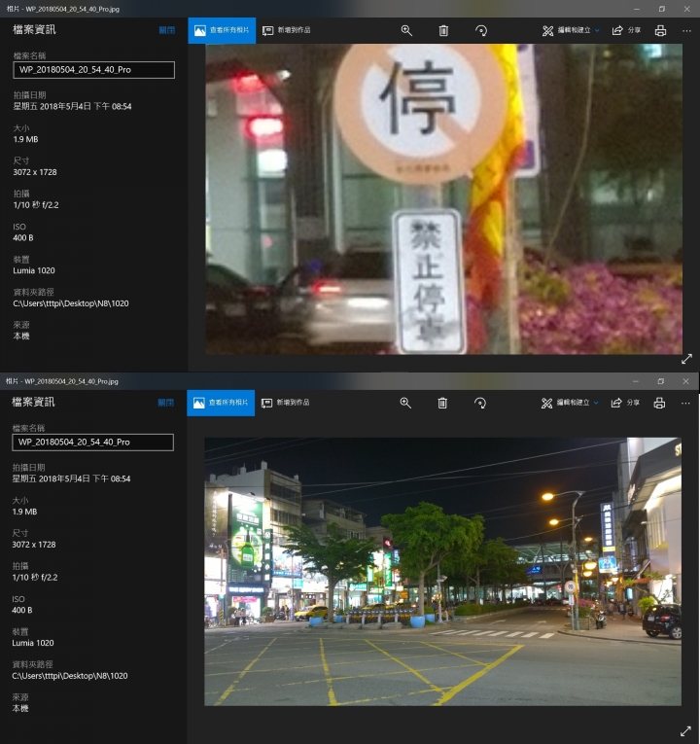Image resolution: width=700 pixels, height=744 pixels.
Task: Click the zoom magnifier icon in bottom window
Action: point(405,403)
